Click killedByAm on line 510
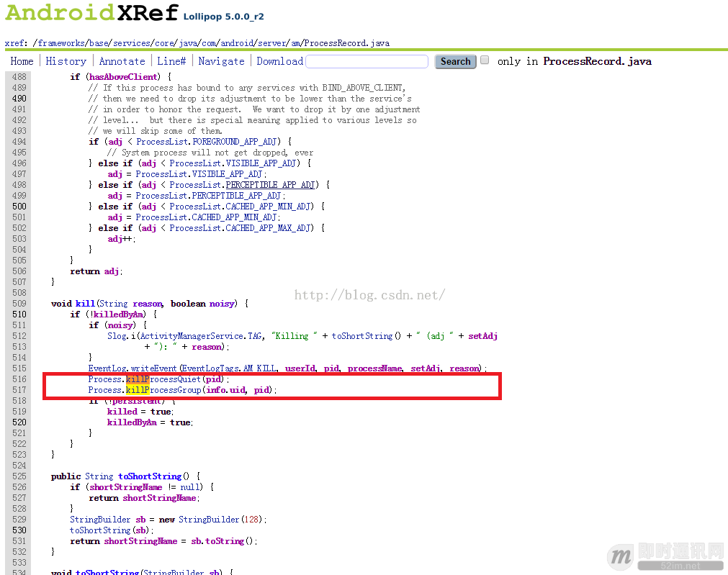The image size is (728, 575). [x=118, y=314]
